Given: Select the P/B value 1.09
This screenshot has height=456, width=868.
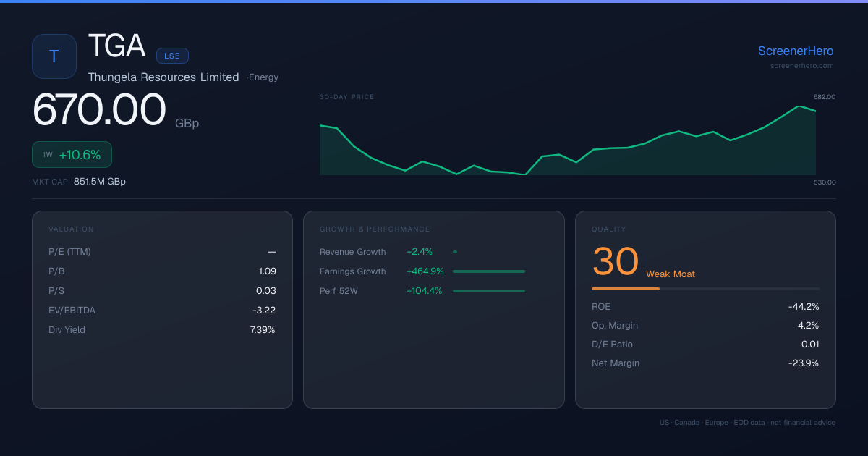Looking at the screenshot, I should pos(267,271).
